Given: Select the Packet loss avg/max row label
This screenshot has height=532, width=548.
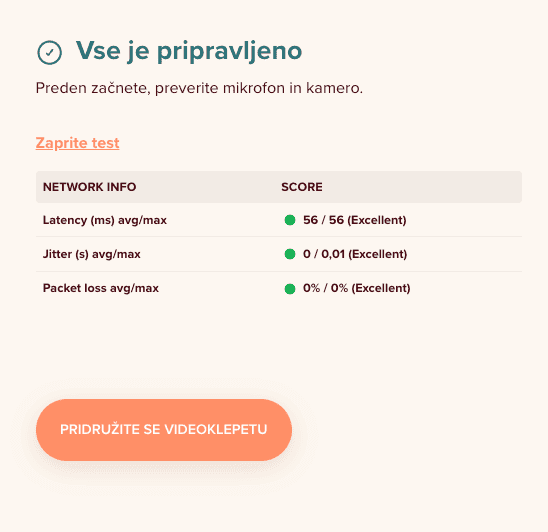Looking at the screenshot, I should 101,288.
